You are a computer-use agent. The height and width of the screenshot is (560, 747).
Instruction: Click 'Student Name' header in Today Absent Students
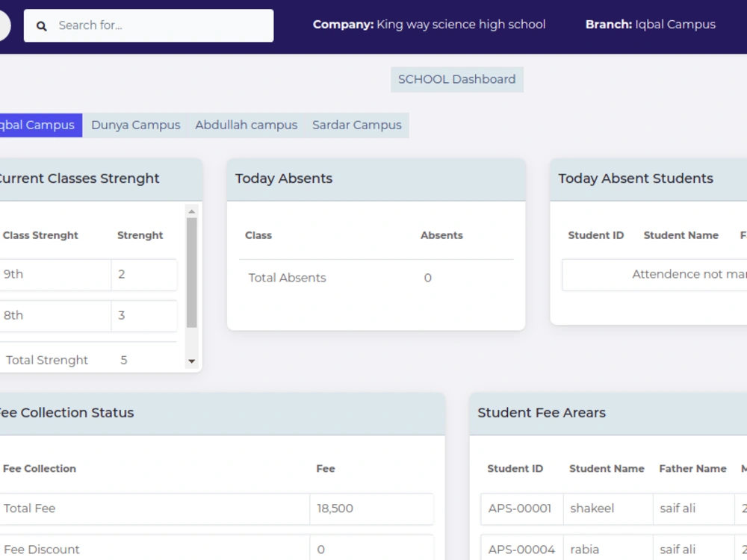tap(681, 235)
